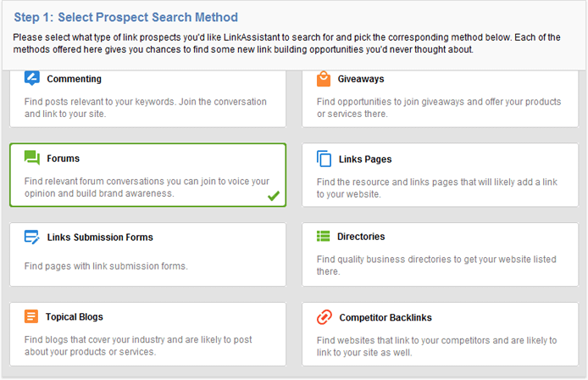Click "Find pages with link submission forms" description
The image size is (588, 380).
[x=106, y=266]
